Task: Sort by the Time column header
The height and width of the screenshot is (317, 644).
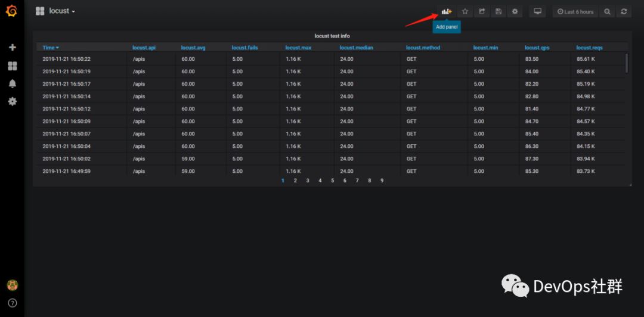Action: 51,48
